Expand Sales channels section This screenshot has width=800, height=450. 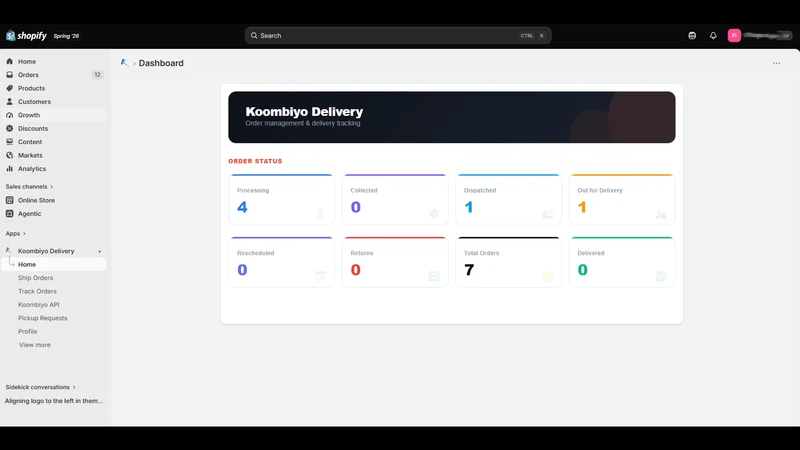(29, 187)
